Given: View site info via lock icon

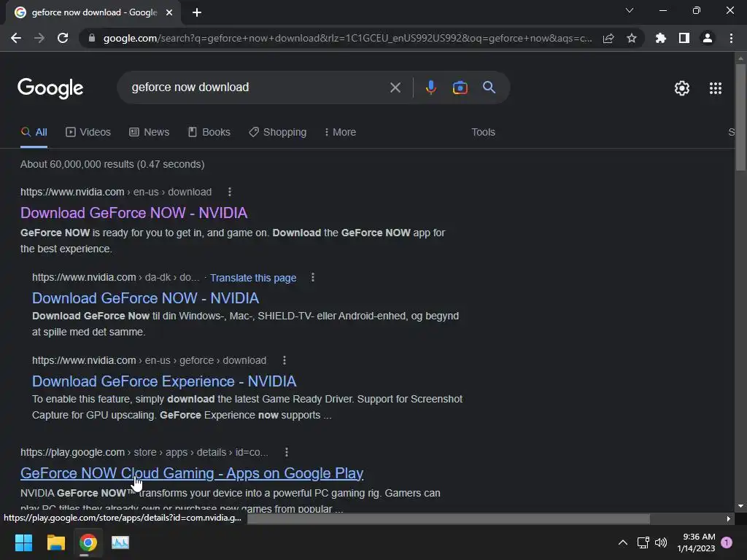Looking at the screenshot, I should (x=92, y=38).
